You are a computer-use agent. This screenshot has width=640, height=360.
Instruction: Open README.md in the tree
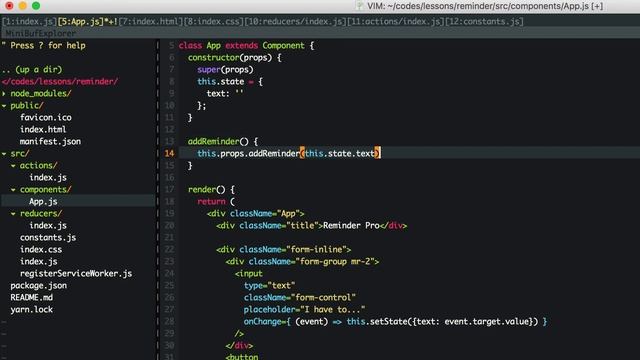pyautogui.click(x=31, y=298)
